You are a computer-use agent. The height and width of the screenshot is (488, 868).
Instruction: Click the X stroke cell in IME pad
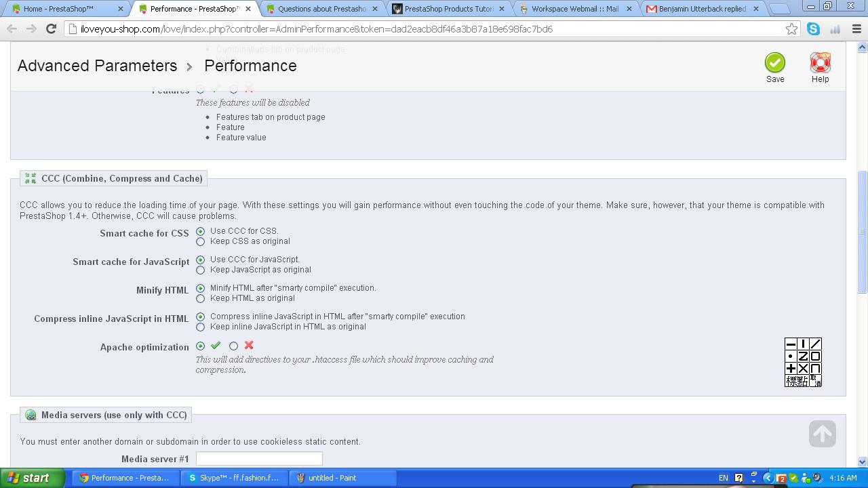pos(803,369)
